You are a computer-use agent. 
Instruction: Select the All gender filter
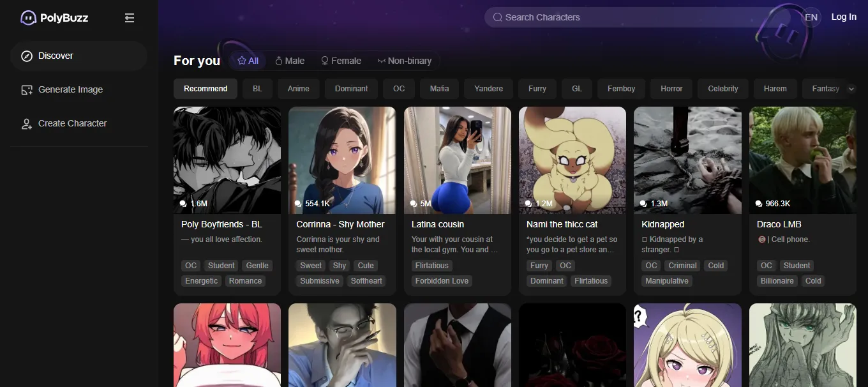point(248,61)
